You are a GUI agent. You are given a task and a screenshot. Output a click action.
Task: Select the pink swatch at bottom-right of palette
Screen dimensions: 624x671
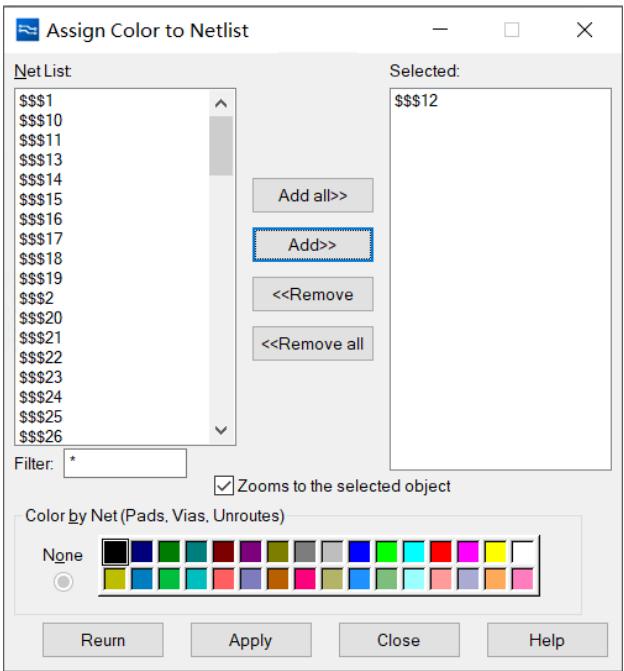522,579
